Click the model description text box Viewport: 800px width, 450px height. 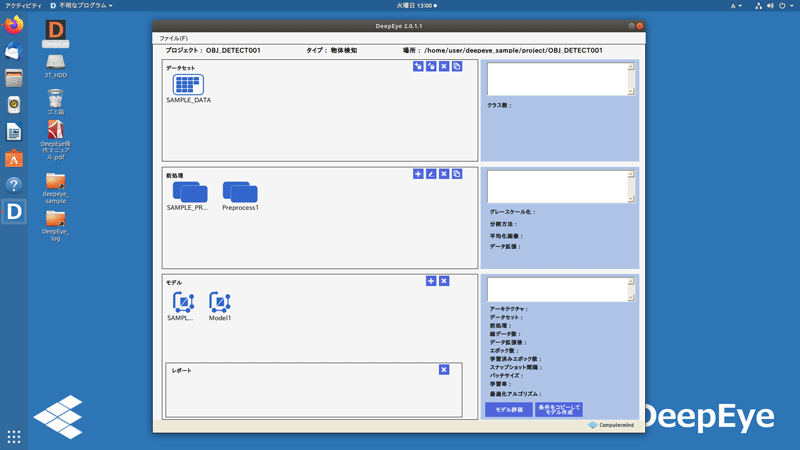tap(558, 289)
